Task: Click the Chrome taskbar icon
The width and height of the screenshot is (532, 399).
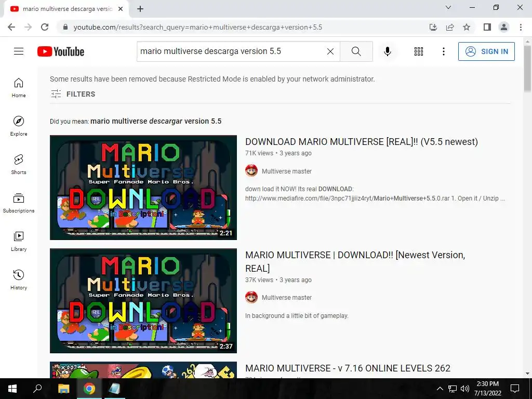Action: click(x=89, y=389)
